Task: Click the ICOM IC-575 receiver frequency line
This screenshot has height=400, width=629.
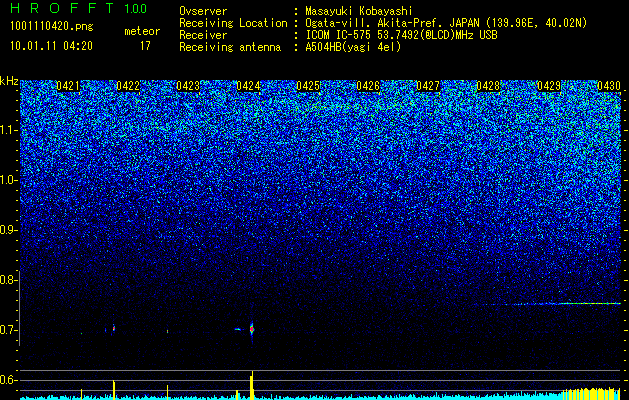Action: (x=401, y=35)
